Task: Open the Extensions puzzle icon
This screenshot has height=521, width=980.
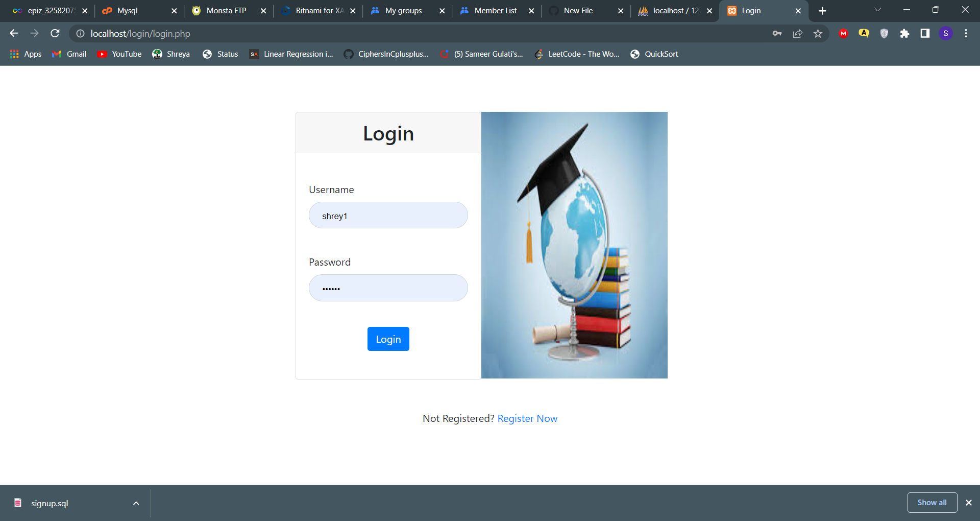Action: point(905,33)
